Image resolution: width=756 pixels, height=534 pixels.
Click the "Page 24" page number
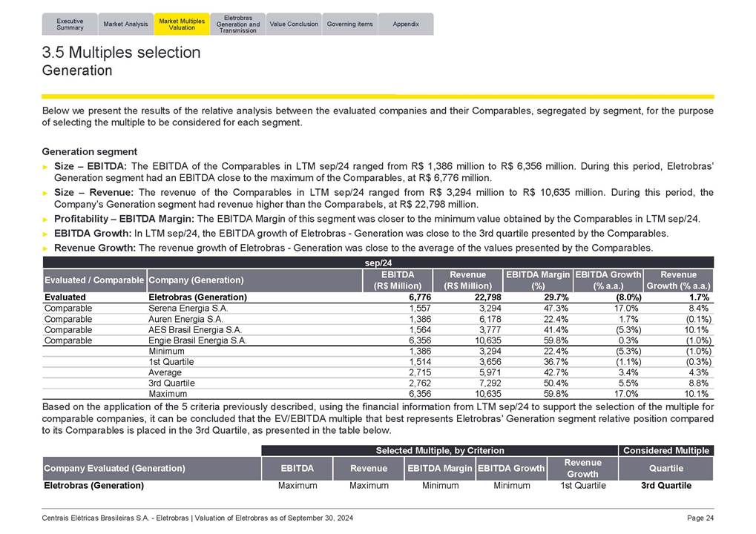point(700,518)
